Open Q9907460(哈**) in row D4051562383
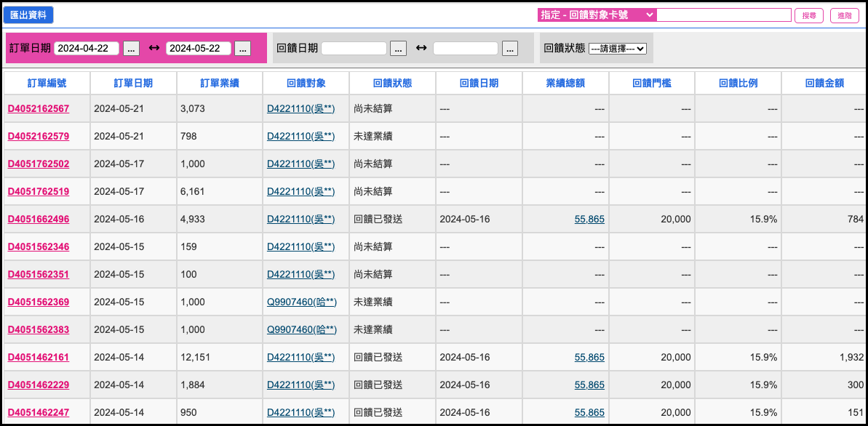This screenshot has width=868, height=426. (x=302, y=330)
